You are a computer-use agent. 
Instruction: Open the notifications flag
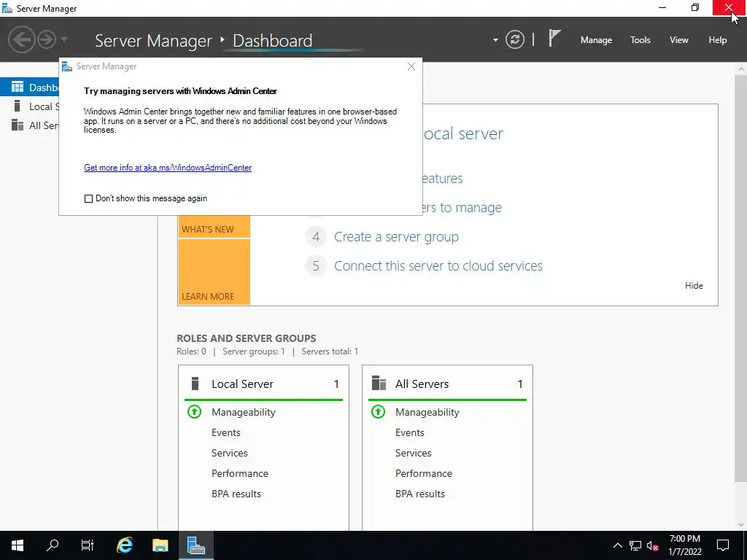pyautogui.click(x=554, y=39)
